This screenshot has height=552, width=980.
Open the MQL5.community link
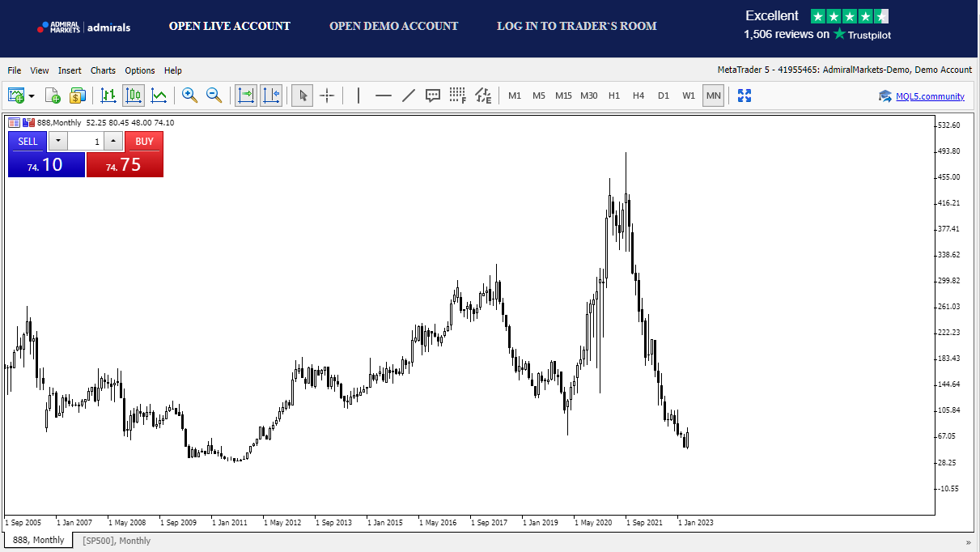click(930, 96)
